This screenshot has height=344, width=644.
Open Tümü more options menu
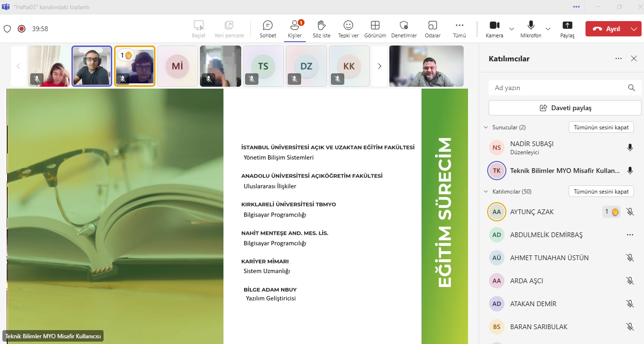click(459, 29)
